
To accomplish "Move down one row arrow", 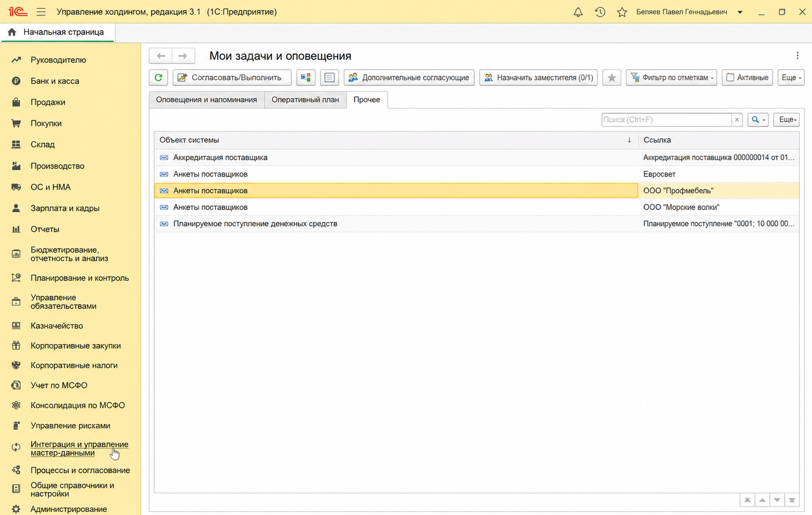I will point(777,500).
